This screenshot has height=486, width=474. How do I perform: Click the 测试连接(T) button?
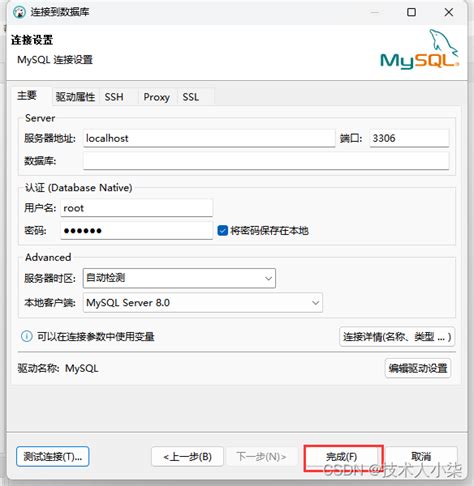coord(53,456)
